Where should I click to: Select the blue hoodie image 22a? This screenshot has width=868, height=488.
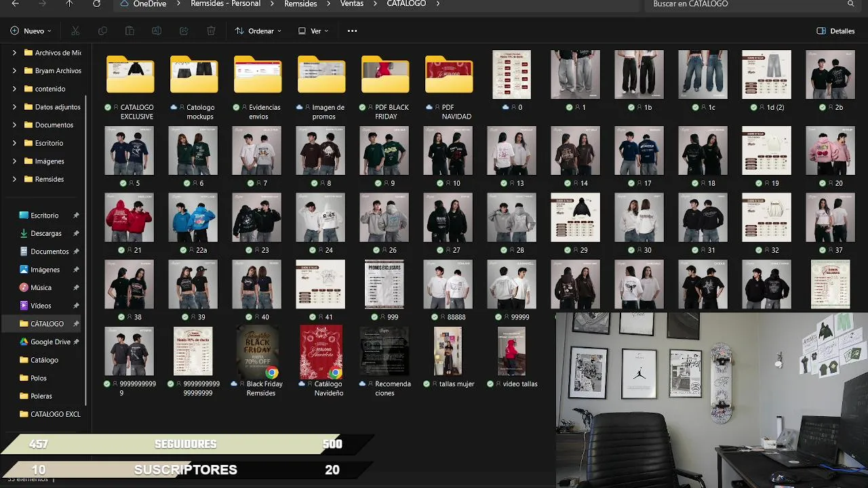193,218
